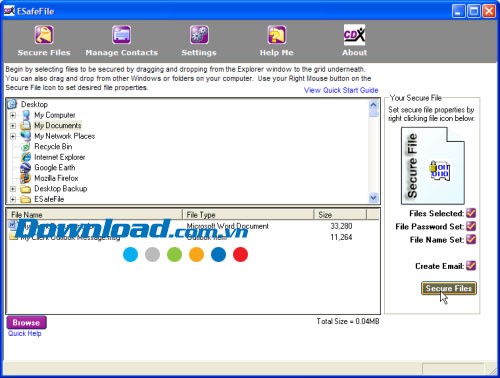Open the View Quick Start Guide link
Screen dimensions: 500x378
341,90
